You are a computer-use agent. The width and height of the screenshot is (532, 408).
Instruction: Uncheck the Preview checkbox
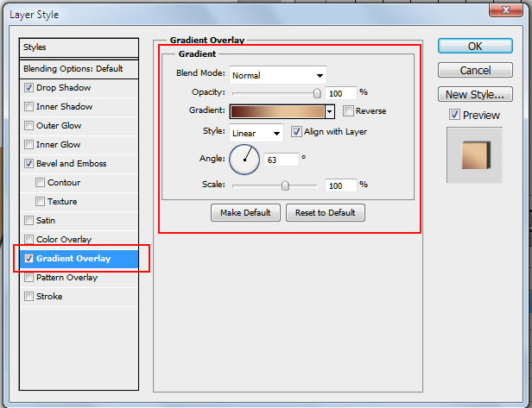454,115
